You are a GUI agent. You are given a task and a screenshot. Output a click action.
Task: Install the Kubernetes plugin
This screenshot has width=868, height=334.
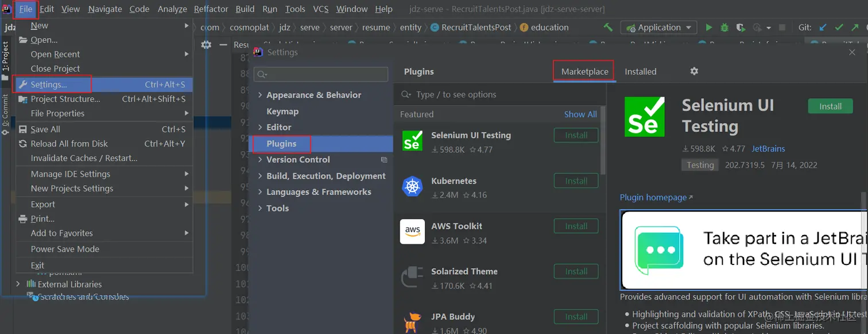(x=576, y=181)
